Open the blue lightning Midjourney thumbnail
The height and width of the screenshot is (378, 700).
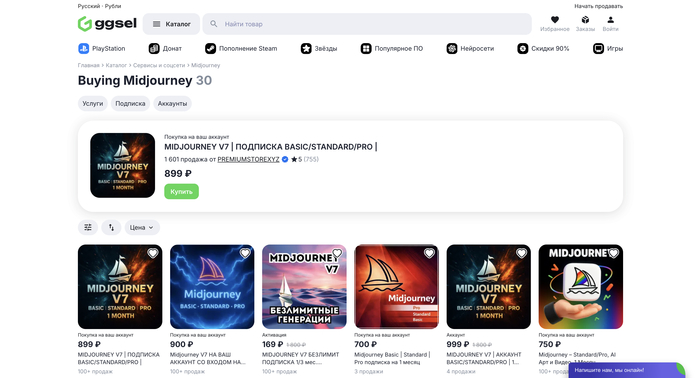coord(212,287)
